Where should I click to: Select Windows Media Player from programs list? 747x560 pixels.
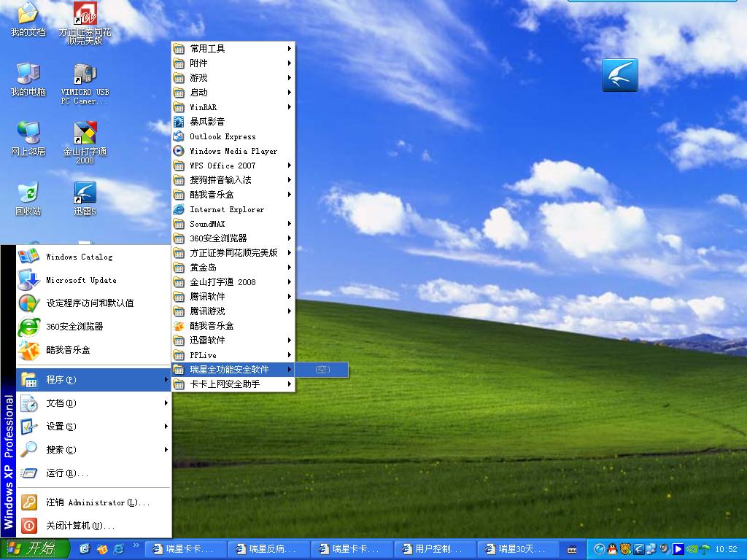coord(233,151)
